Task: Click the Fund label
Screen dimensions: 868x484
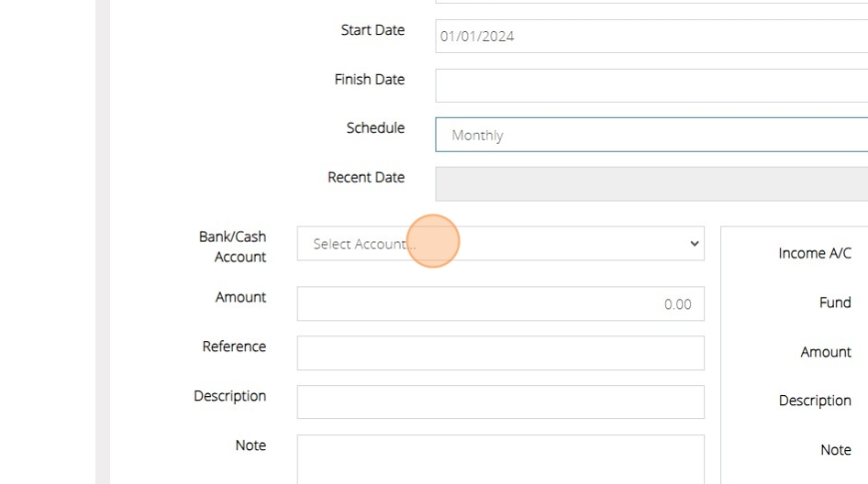Action: pyautogui.click(x=835, y=302)
